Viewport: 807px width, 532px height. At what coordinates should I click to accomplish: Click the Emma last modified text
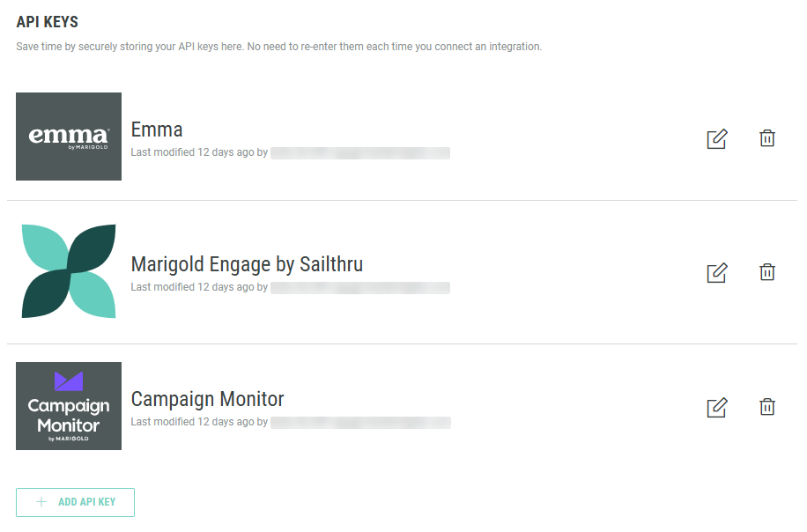click(198, 153)
